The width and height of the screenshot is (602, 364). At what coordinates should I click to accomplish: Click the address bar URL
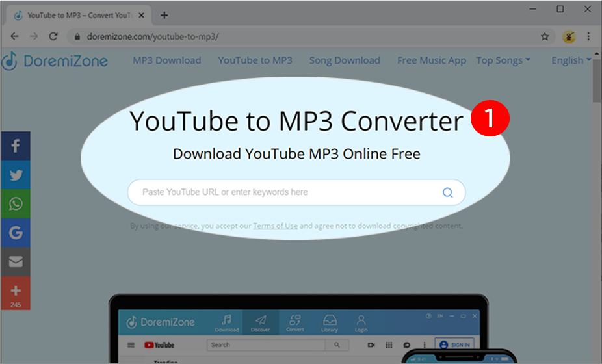[x=153, y=37]
